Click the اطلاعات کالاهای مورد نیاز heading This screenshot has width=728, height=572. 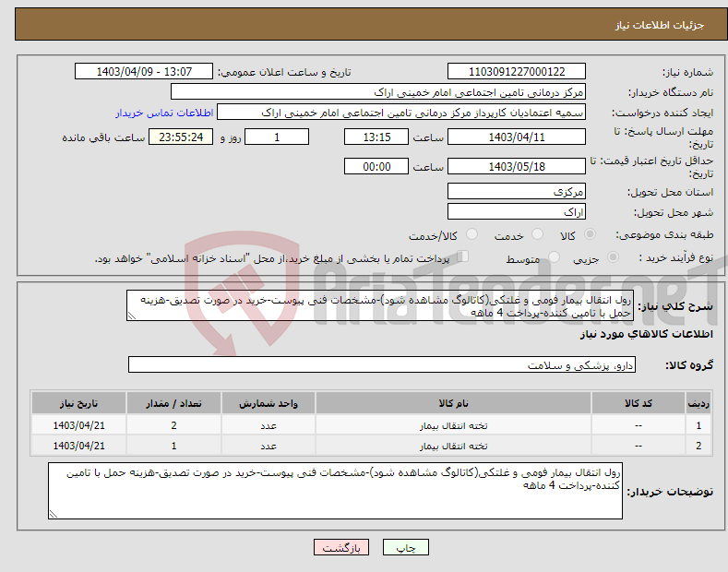[646, 334]
